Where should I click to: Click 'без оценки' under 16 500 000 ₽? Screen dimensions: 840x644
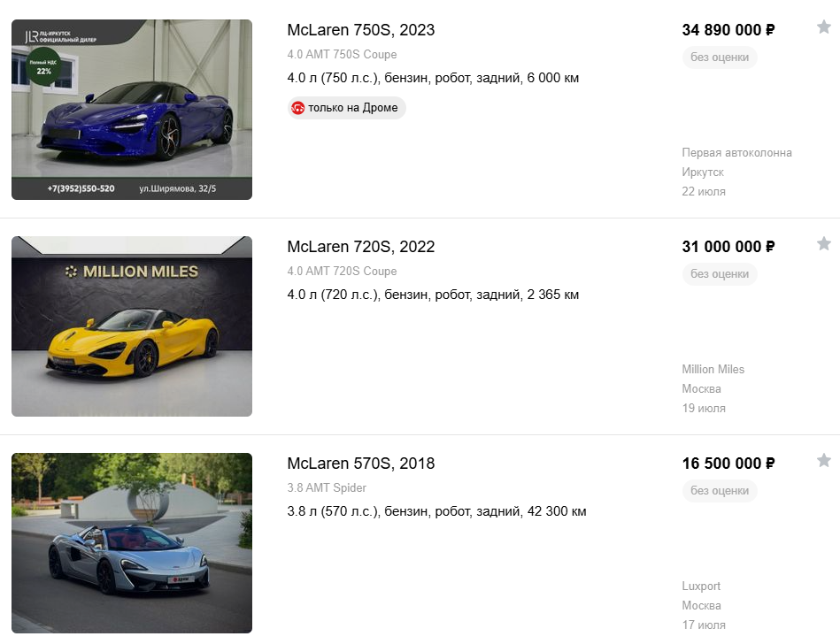(720, 491)
